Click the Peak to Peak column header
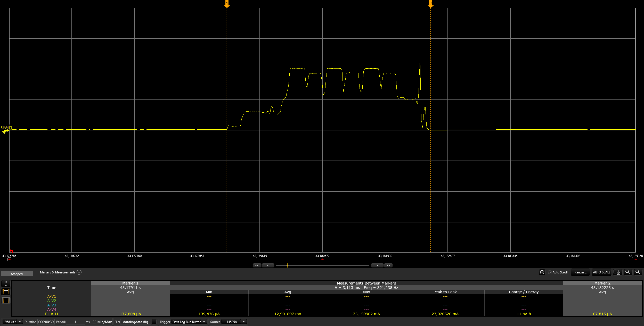Screen dimensions: 644x326 pyautogui.click(x=445, y=292)
